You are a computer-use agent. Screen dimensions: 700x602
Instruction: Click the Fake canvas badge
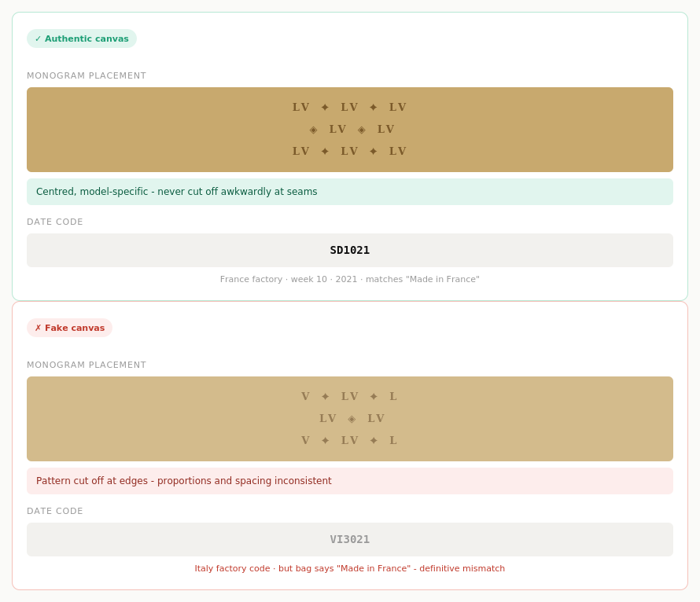(70, 328)
